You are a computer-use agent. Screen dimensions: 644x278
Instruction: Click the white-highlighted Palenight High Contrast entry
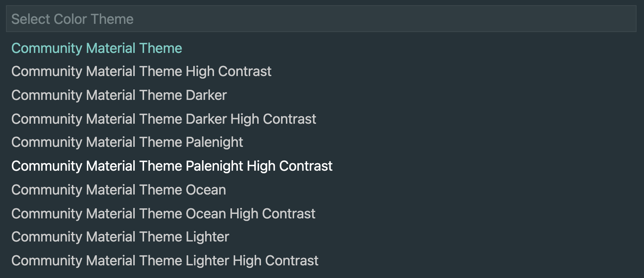(x=172, y=166)
